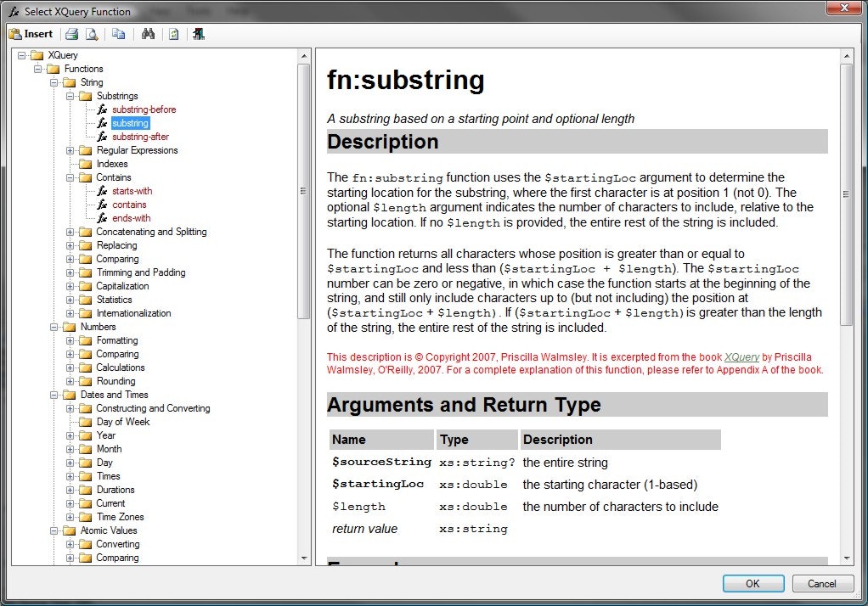Click the Print icon in the toolbar
Viewport: 868px width, 606px height.
click(x=71, y=34)
